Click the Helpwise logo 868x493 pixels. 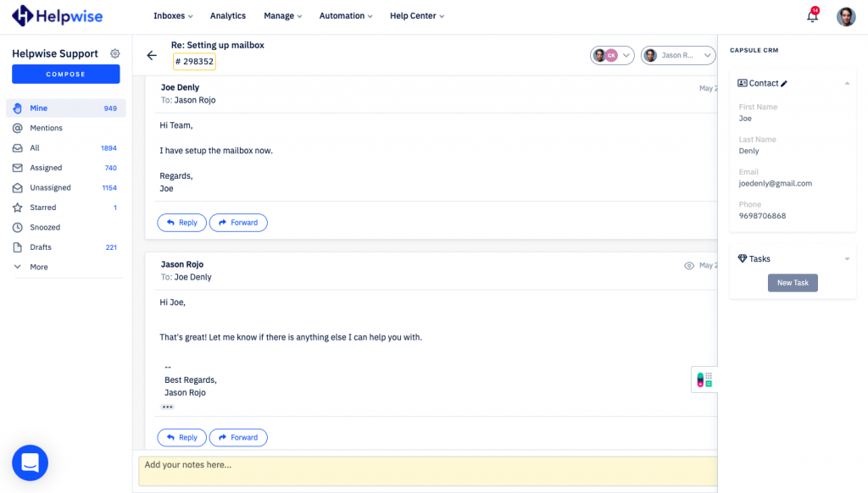pyautogui.click(x=58, y=15)
